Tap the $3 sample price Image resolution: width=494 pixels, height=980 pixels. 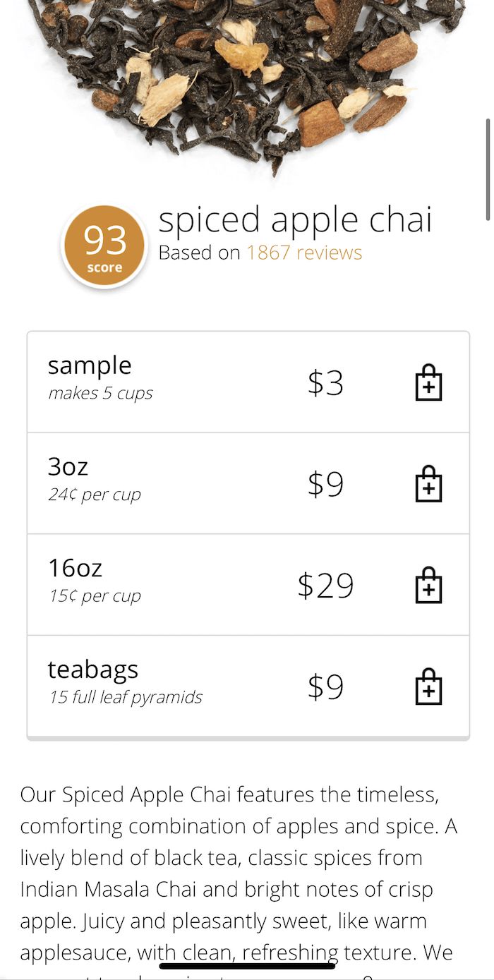point(325,382)
